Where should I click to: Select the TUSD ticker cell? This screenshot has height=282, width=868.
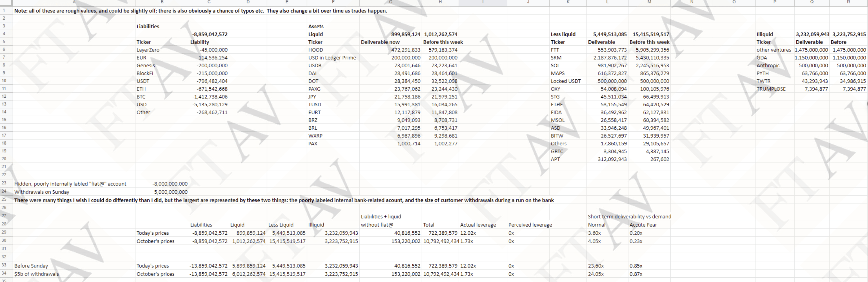point(315,104)
